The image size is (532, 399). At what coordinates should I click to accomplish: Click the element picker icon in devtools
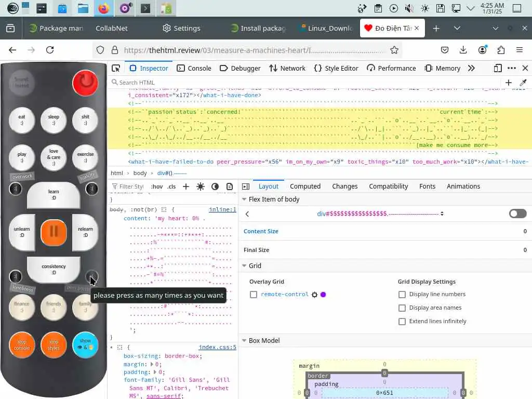pos(116,69)
